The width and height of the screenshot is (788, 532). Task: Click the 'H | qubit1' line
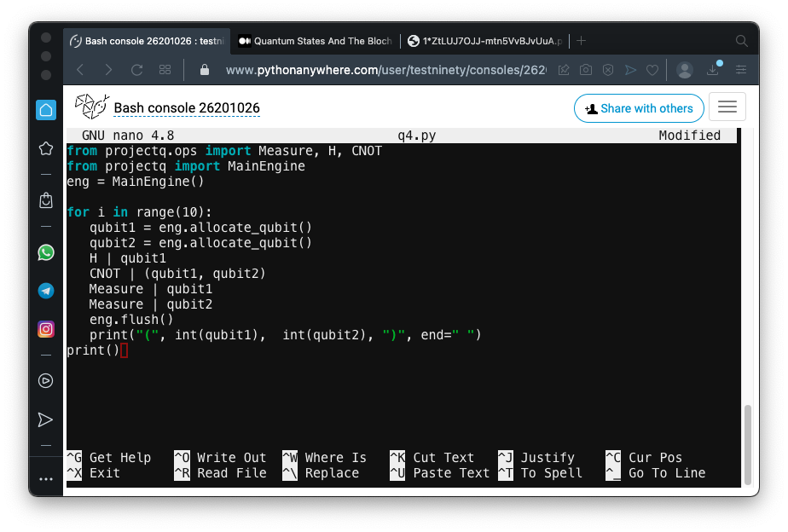[x=128, y=258]
